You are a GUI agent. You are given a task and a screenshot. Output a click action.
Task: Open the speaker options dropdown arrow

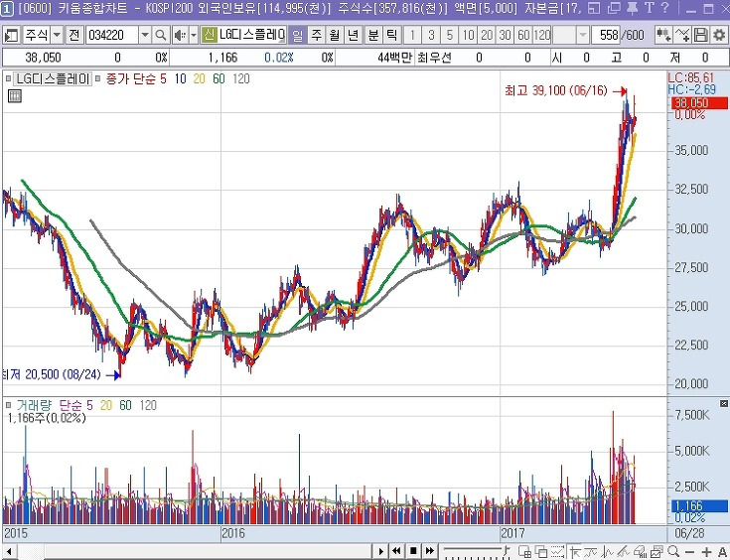pos(194,35)
